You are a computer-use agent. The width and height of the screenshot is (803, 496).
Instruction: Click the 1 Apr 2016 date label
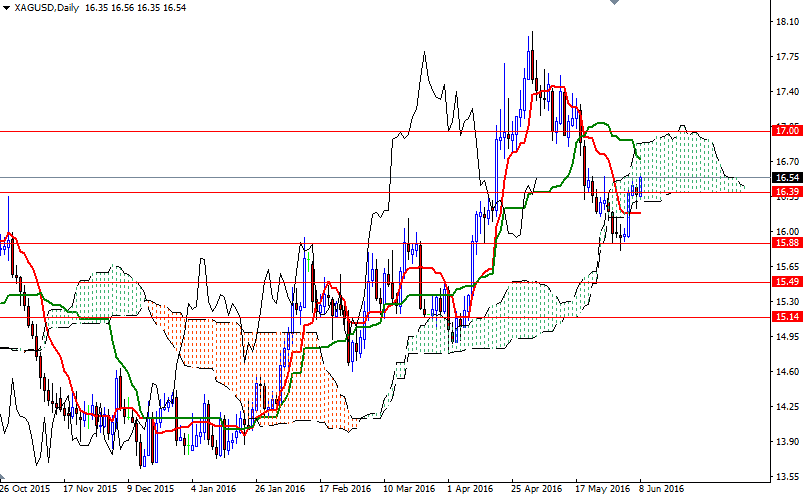469,489
